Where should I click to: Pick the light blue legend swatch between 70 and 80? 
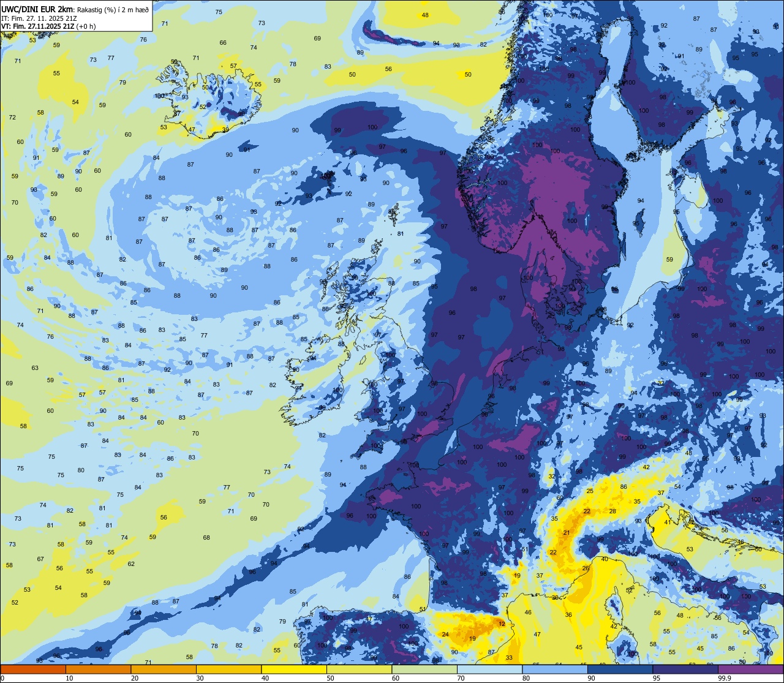point(489,669)
